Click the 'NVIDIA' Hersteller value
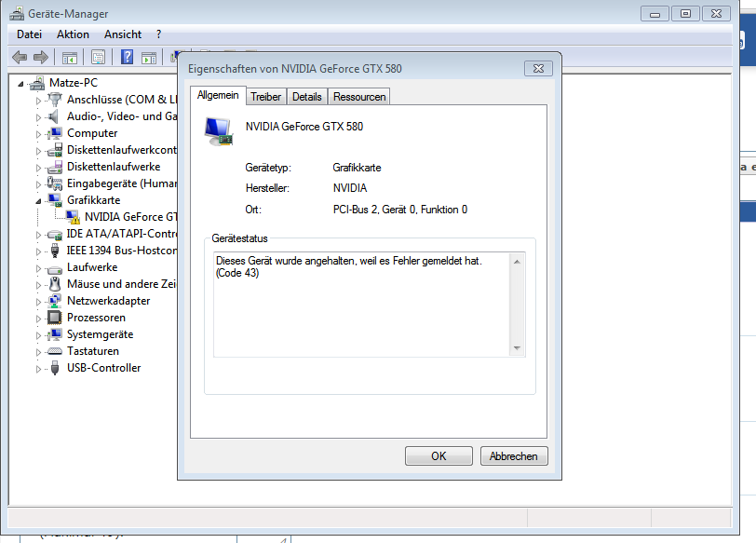756x543 pixels. pos(349,188)
